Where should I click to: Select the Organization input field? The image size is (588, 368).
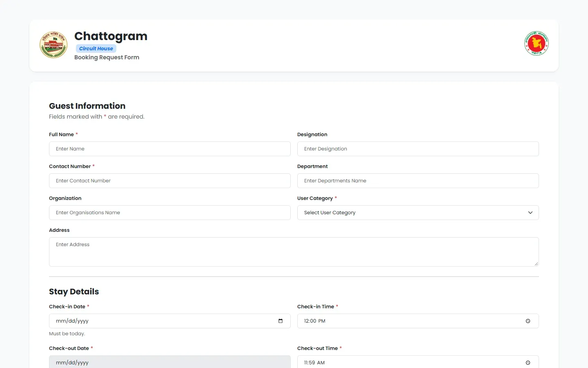(169, 213)
